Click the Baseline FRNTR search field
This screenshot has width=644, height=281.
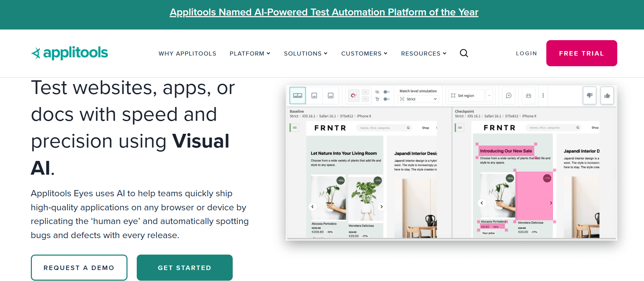(x=383, y=128)
